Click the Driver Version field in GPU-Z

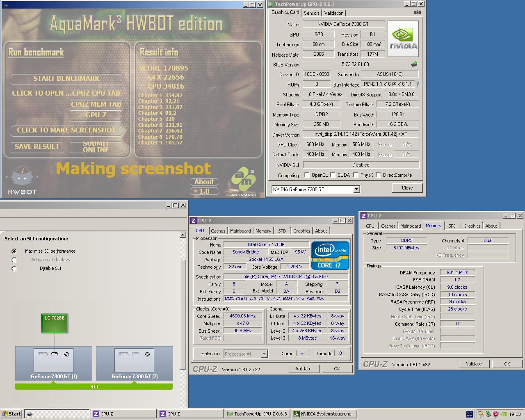[361, 134]
